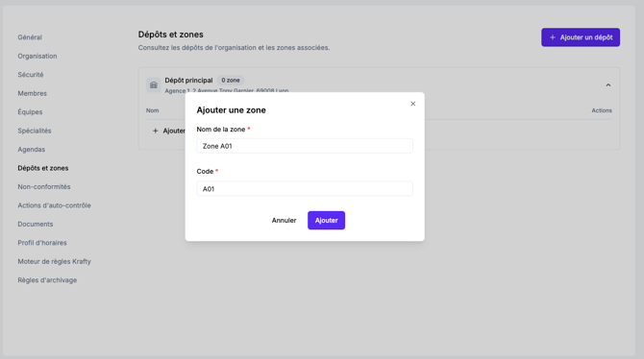Open the Général settings section
The image size is (644, 359).
pos(30,37)
